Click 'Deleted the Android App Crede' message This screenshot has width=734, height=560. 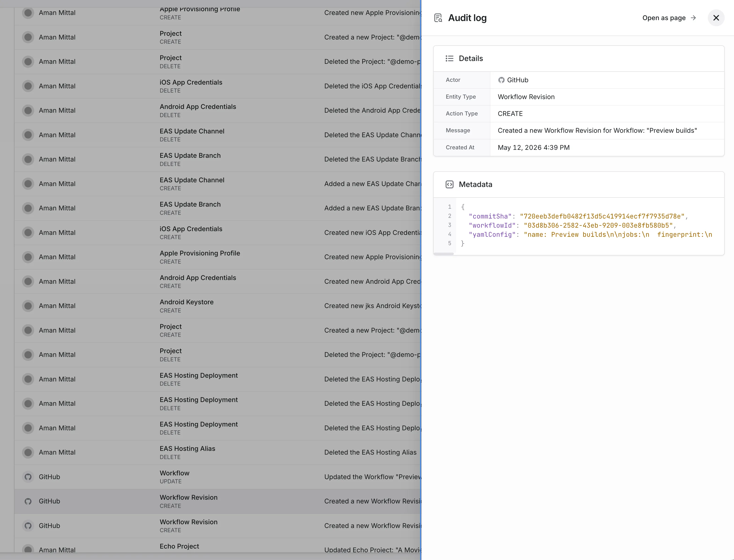[373, 110]
